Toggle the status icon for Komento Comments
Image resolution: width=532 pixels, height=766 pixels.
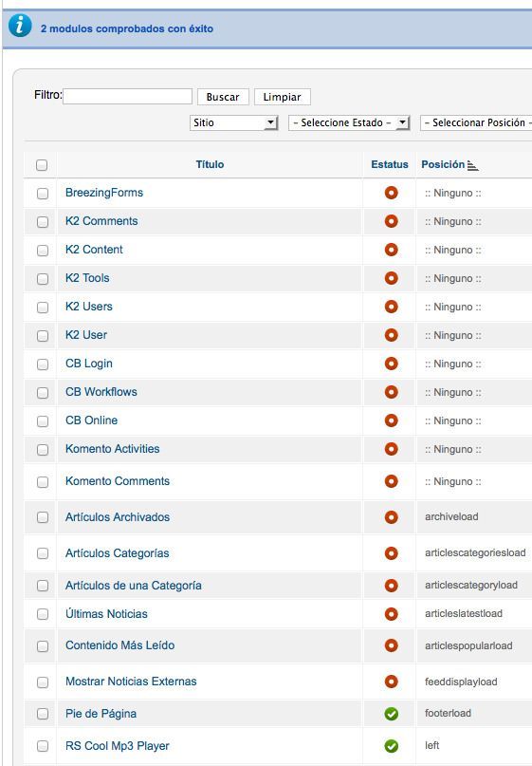point(391,481)
